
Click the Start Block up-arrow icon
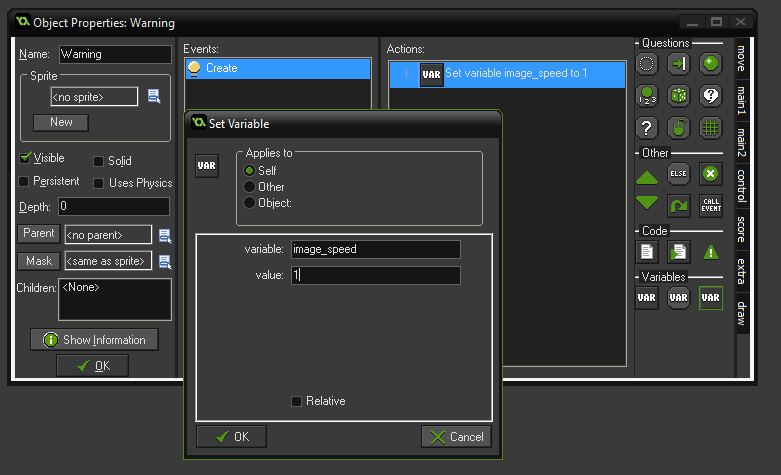[x=647, y=175]
